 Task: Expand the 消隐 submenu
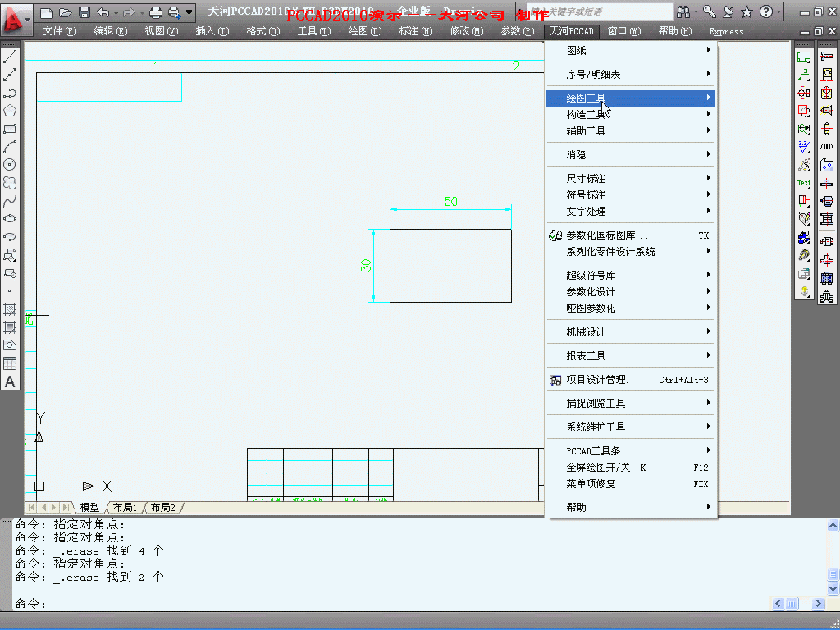pos(631,154)
